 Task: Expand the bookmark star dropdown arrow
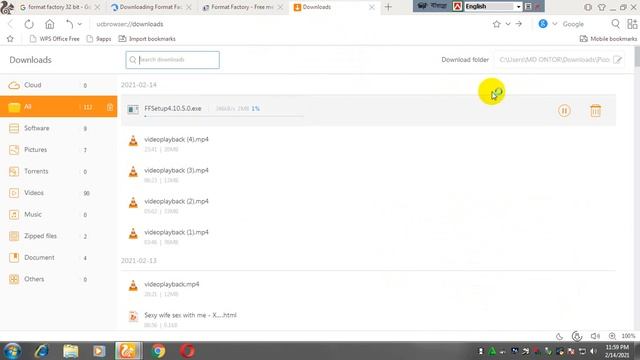(x=508, y=24)
